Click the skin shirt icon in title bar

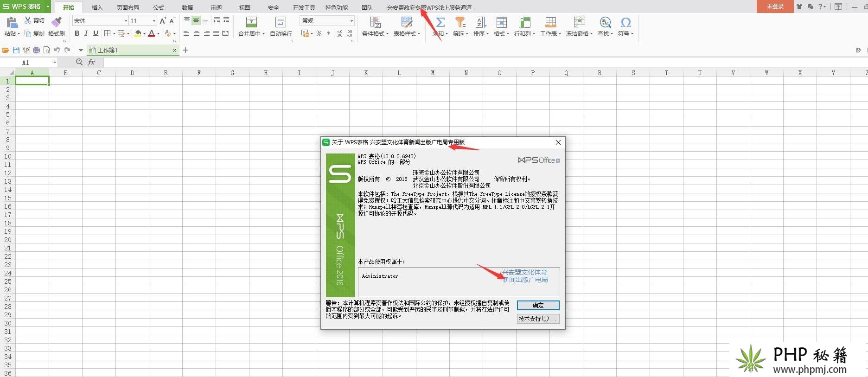[799, 6]
